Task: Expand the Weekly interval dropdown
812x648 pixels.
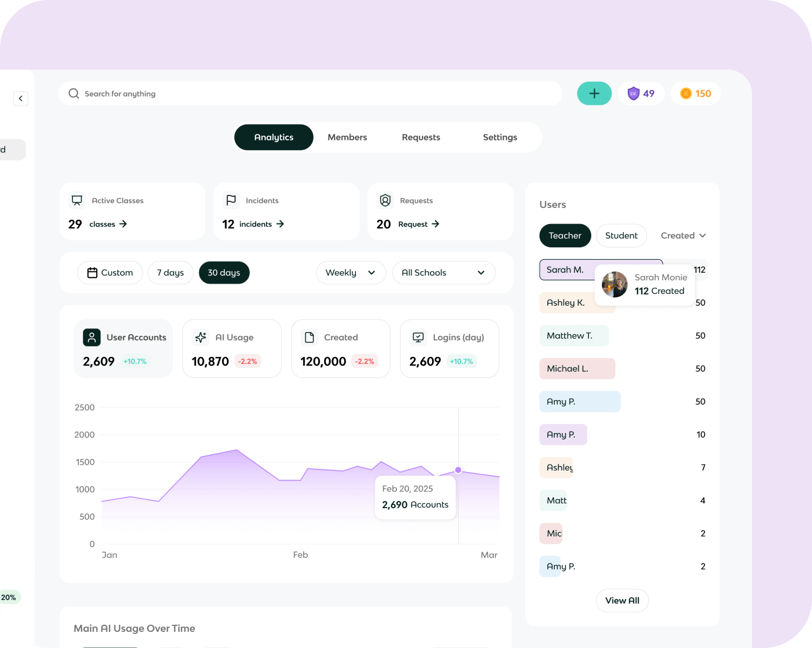Action: click(351, 273)
